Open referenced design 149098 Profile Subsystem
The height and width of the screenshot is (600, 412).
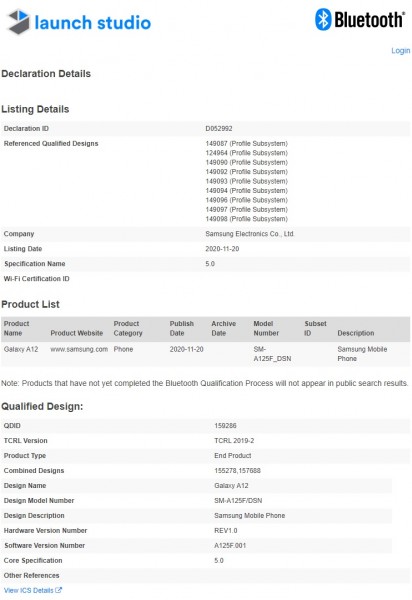pos(246,219)
